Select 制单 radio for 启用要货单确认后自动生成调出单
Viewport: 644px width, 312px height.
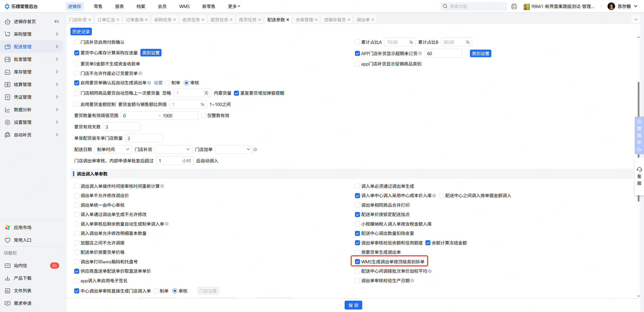[168, 83]
